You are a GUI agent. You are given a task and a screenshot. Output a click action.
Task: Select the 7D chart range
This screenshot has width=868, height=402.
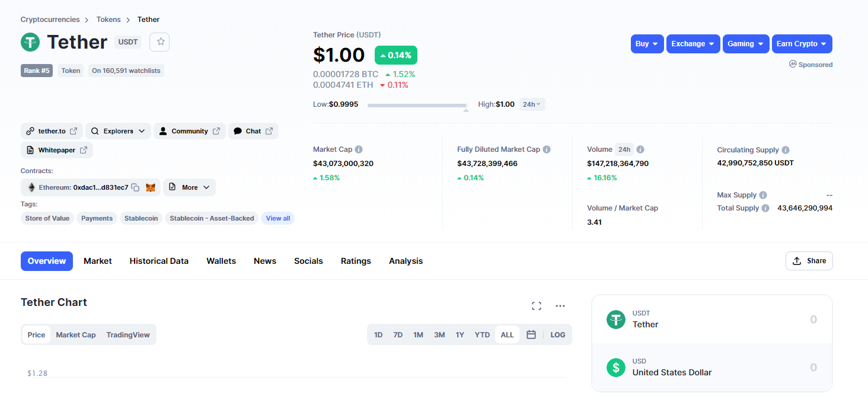point(398,334)
